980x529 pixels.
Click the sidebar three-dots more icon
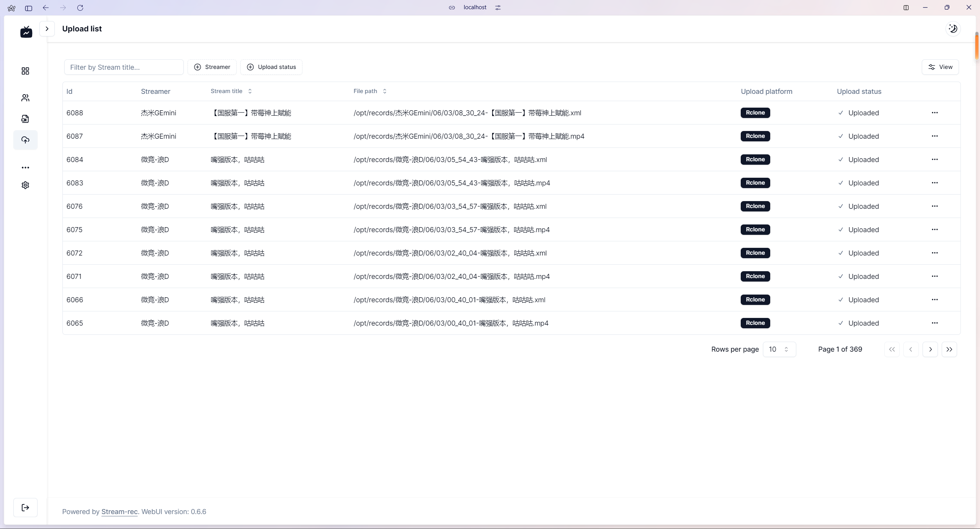[x=25, y=168]
